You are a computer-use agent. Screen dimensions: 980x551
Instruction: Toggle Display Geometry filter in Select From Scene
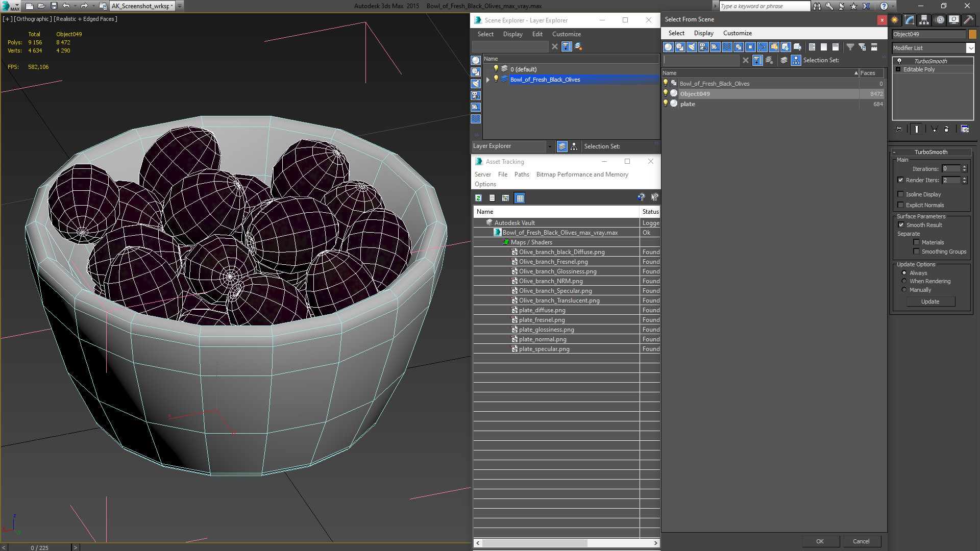click(x=668, y=47)
